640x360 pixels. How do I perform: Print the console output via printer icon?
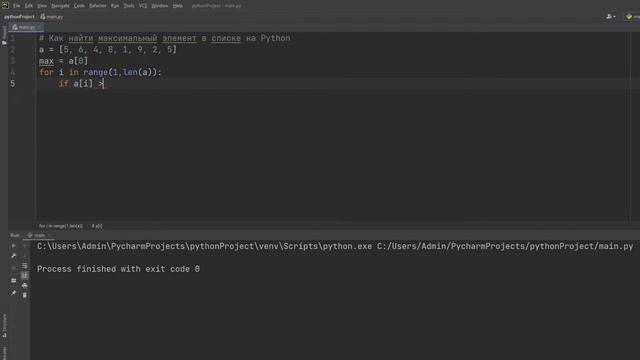[24, 285]
